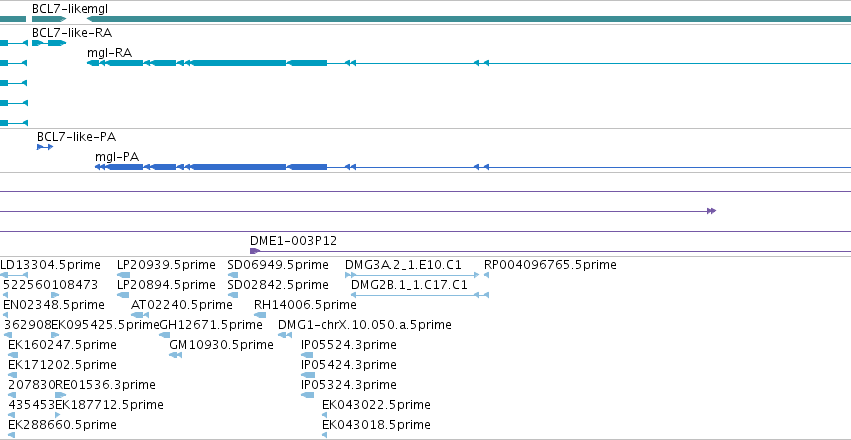
Task: Click the RH14006.5prime label
Action: tap(305, 305)
